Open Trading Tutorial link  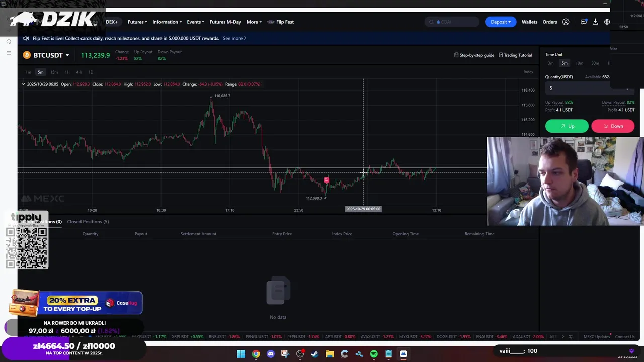click(x=515, y=55)
